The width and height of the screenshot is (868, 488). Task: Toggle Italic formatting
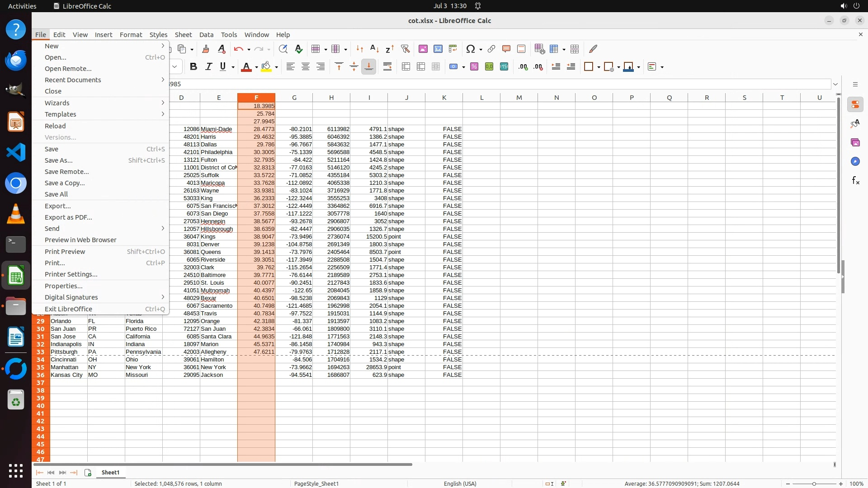pyautogui.click(x=208, y=67)
